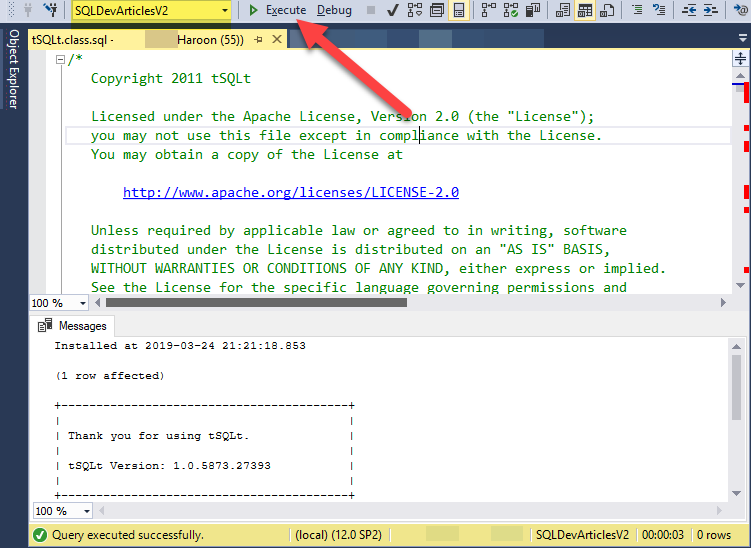This screenshot has height=548, width=751.
Task: Click the editor horizontal scroll right arrow
Action: pos(723,303)
